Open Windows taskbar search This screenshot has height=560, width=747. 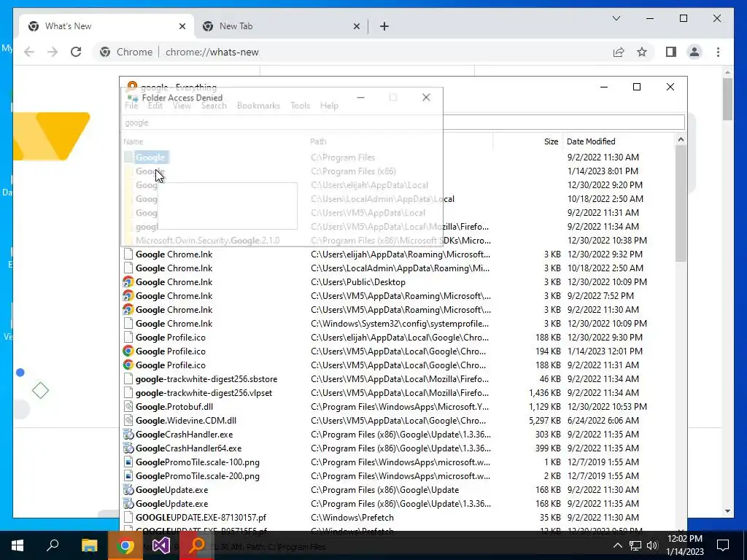(53, 545)
